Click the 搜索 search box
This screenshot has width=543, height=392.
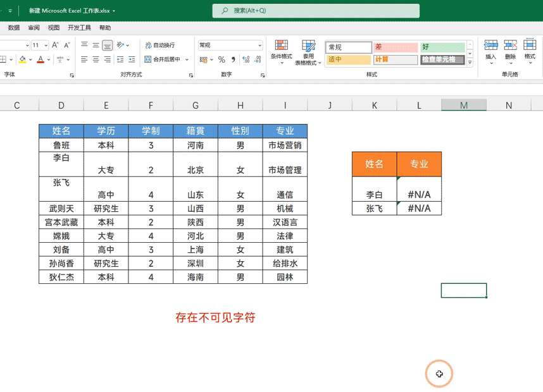[x=316, y=11]
